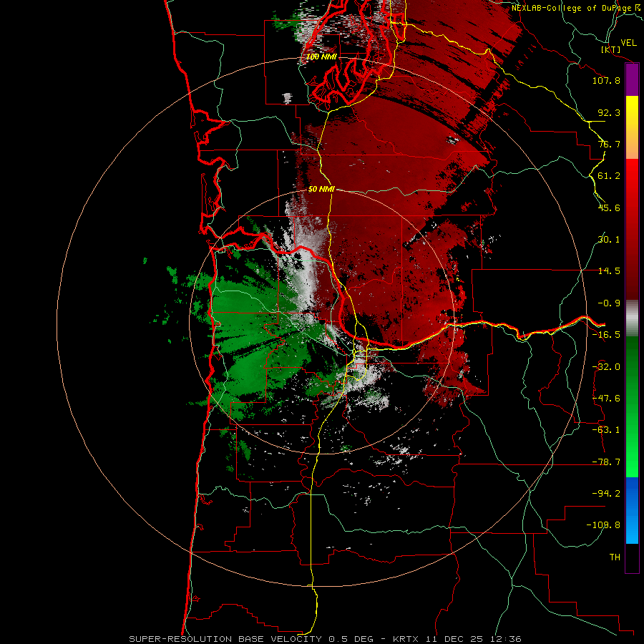Select the 30.1 legend value
Screen dimensions: 644x644
(609, 240)
